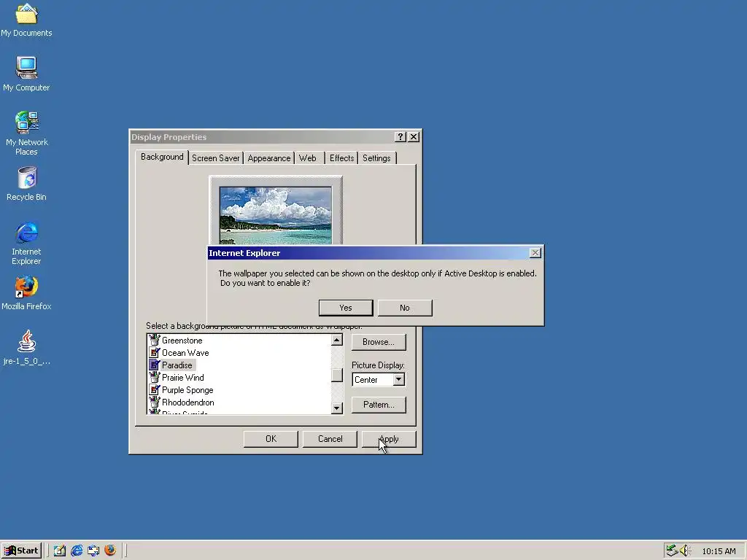Click Cancel in Display Properties
This screenshot has width=747, height=560.
330,439
